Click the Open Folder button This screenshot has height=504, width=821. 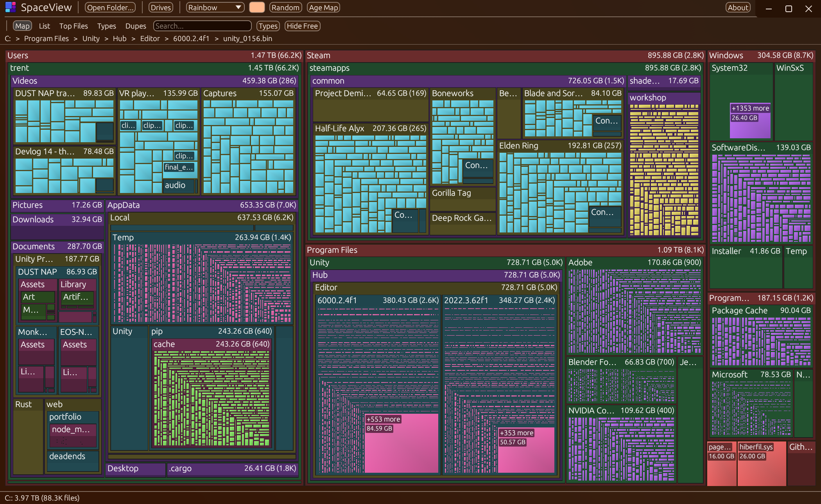click(x=110, y=7)
